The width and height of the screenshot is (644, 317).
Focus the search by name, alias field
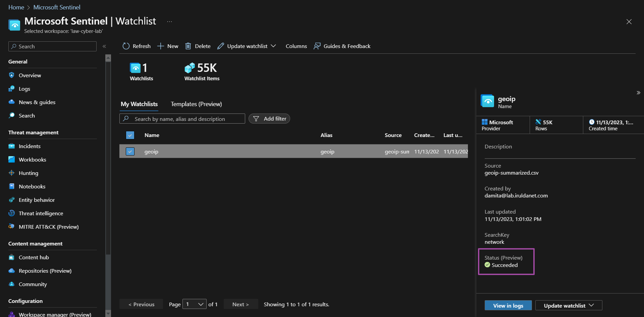tap(182, 119)
